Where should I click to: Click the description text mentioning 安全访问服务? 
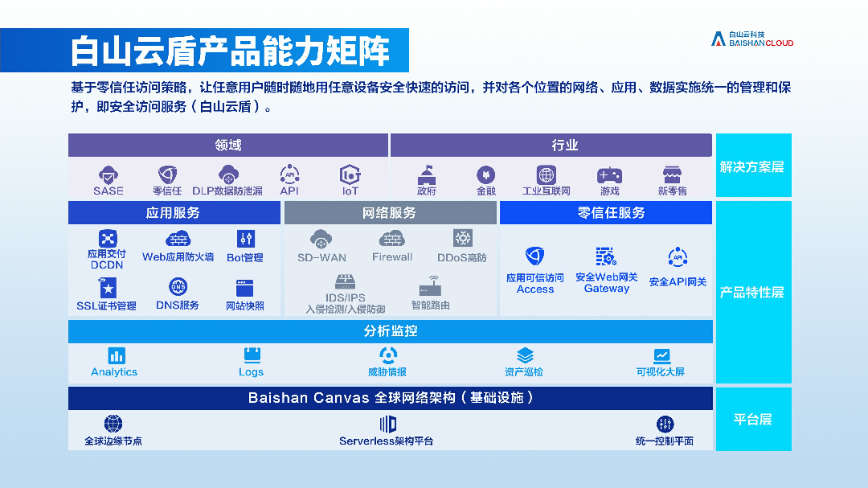click(431, 97)
